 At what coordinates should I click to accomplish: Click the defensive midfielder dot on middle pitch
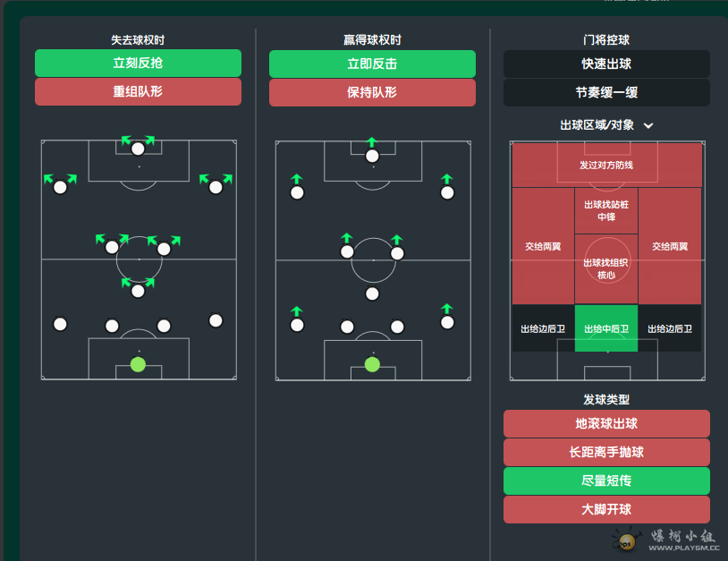(x=372, y=294)
